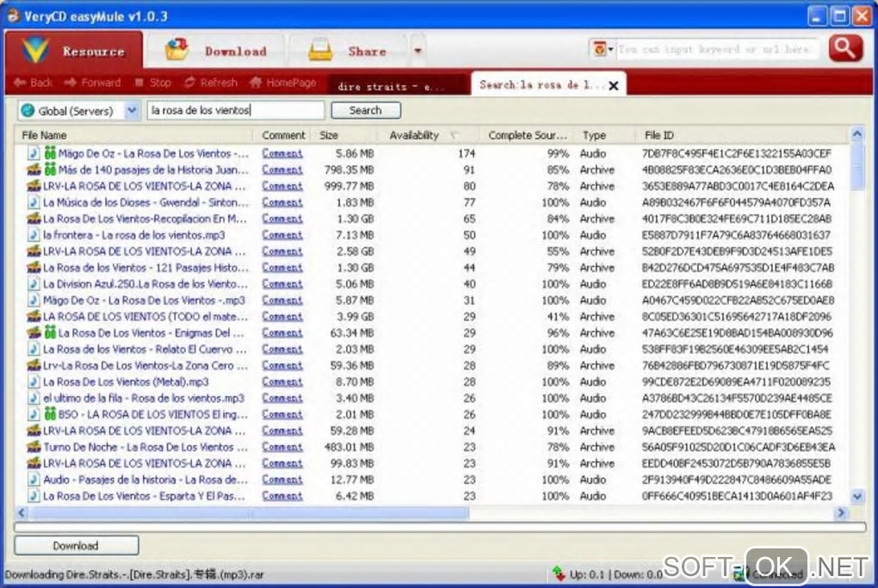The width and height of the screenshot is (878, 588).
Task: Click archive icon of the 59.28 MB row
Action: 34,430
